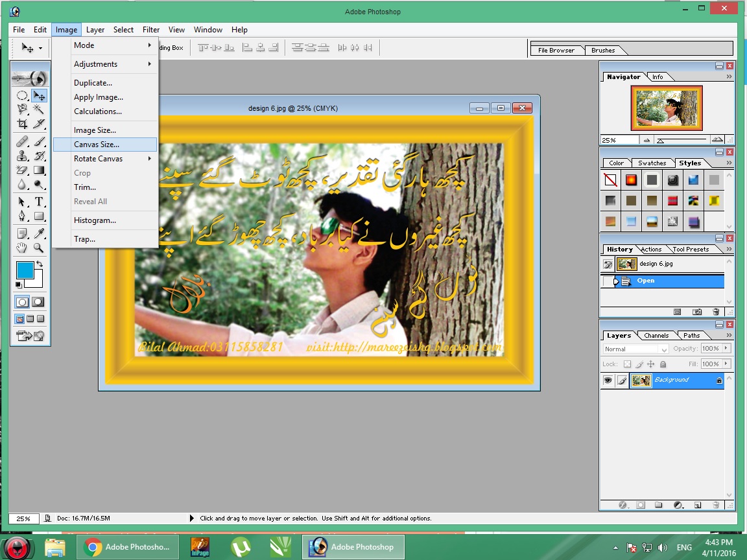Open the Brushes palette tab

coord(603,51)
